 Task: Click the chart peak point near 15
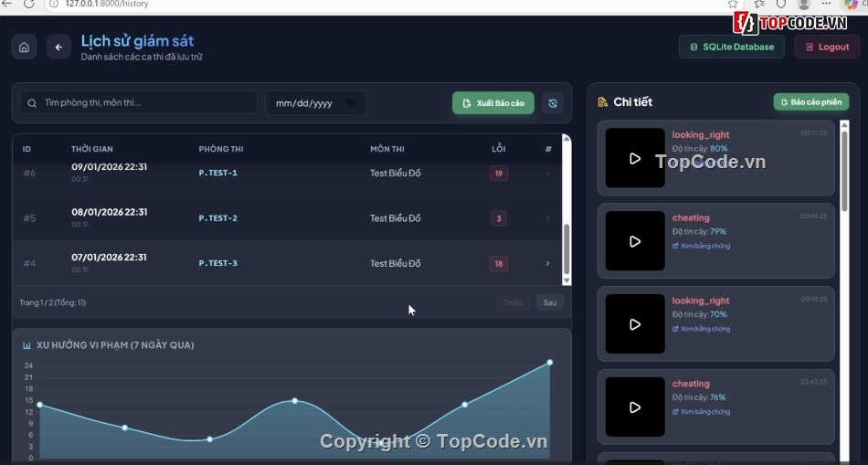(x=294, y=401)
